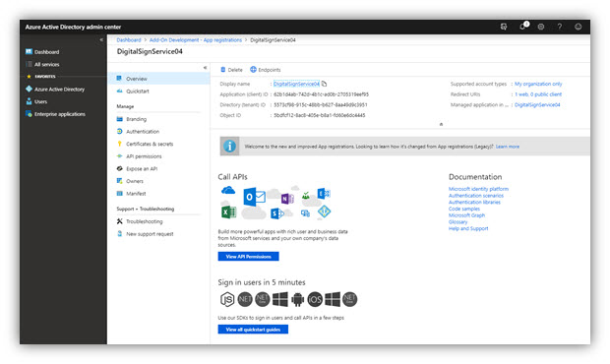Click the blue info icon in banner

(x=229, y=147)
